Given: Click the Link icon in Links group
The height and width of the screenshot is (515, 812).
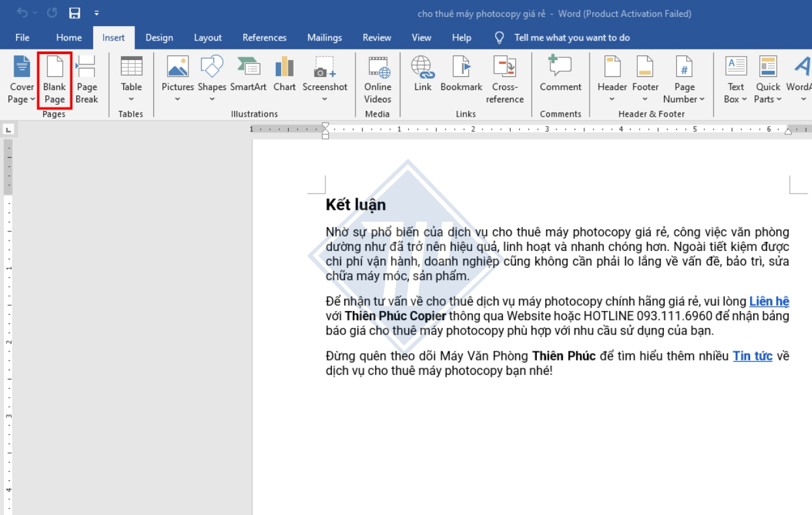Looking at the screenshot, I should 422,68.
